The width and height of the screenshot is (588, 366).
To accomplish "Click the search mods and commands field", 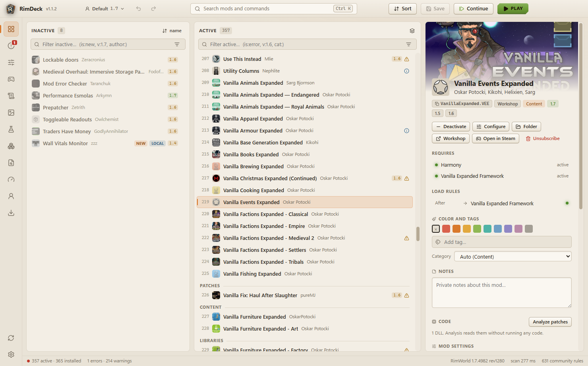I will coord(274,9).
